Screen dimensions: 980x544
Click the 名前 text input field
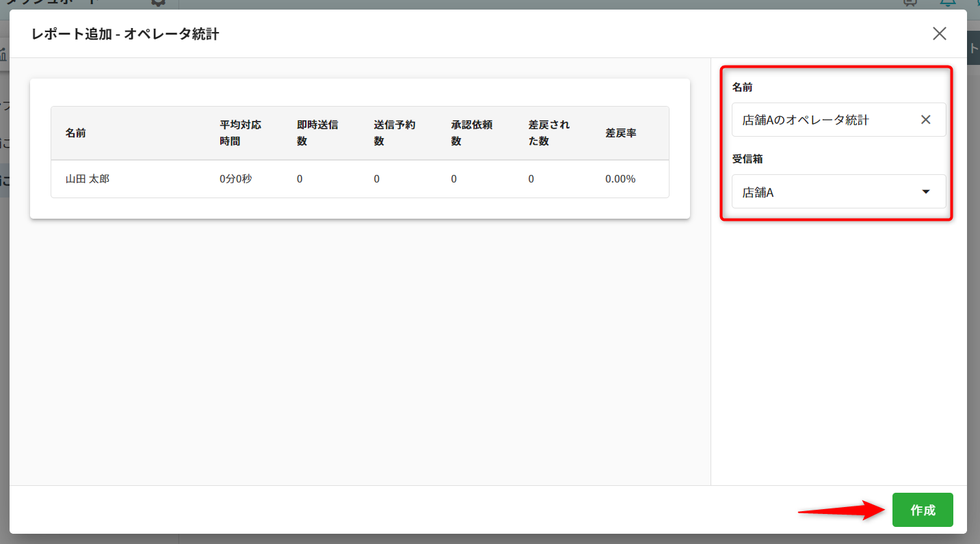point(821,120)
